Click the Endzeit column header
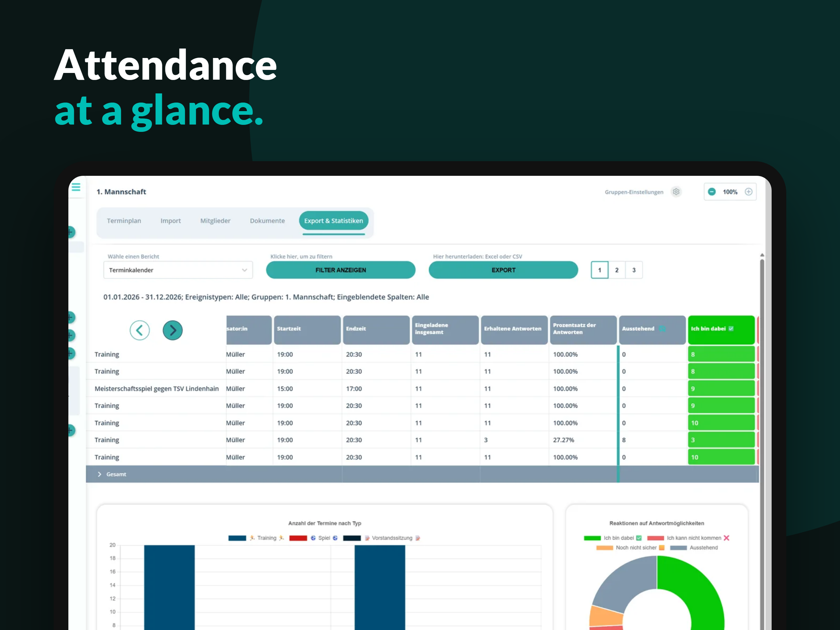840x630 pixels. pyautogui.click(x=376, y=330)
